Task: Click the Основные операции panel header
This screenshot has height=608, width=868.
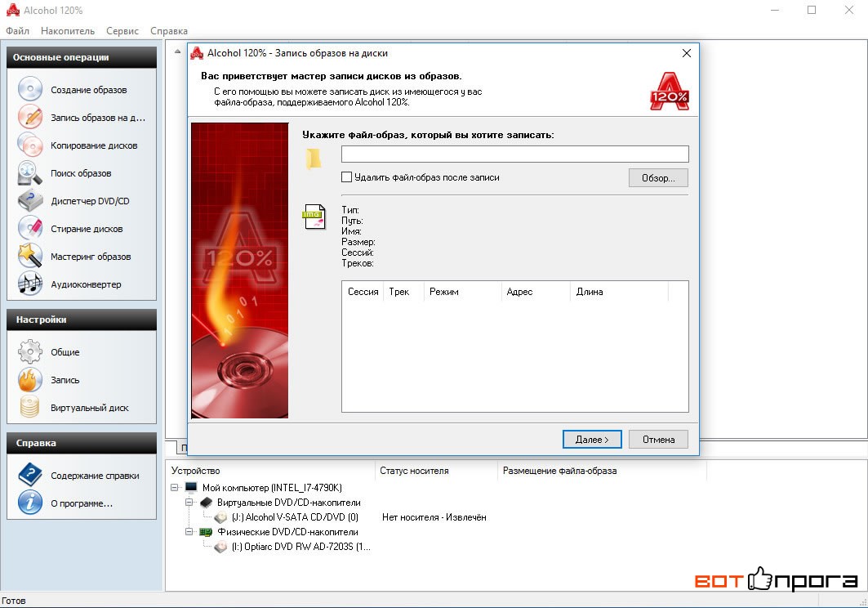Action: (x=82, y=57)
